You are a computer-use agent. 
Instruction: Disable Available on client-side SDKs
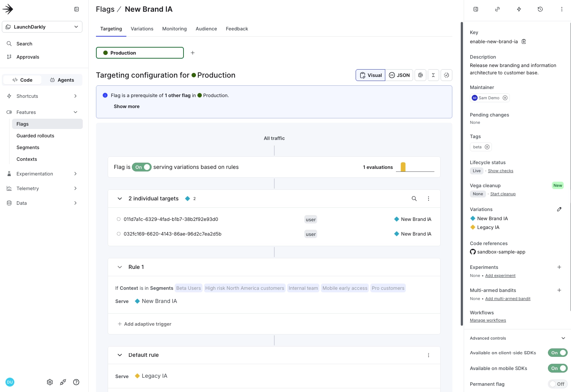tap(557, 353)
